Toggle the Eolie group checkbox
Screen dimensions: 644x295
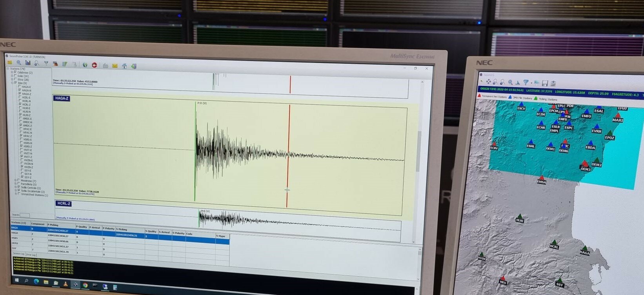[x=15, y=76]
